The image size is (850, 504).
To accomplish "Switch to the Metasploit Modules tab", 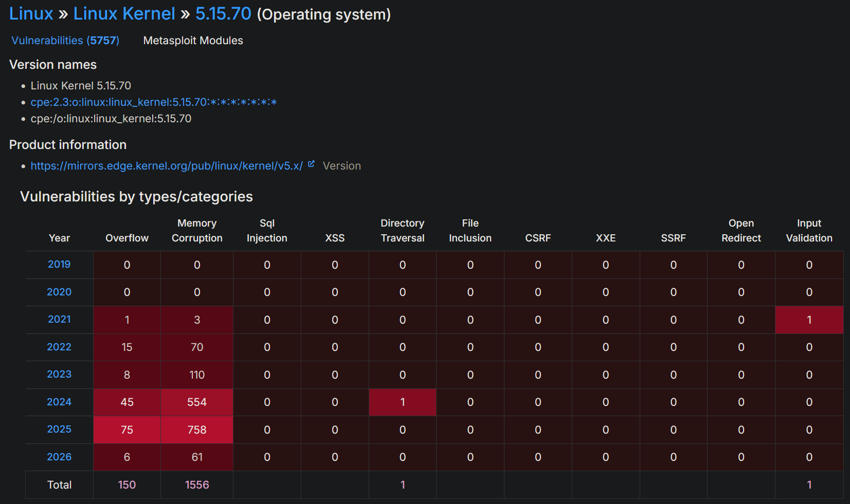I will coord(193,41).
